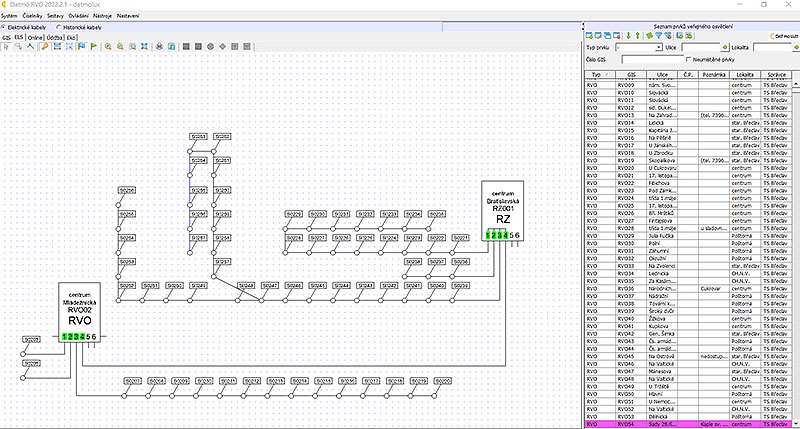Select the RVO010 Slovácká row
800x429 pixels.
(688, 93)
